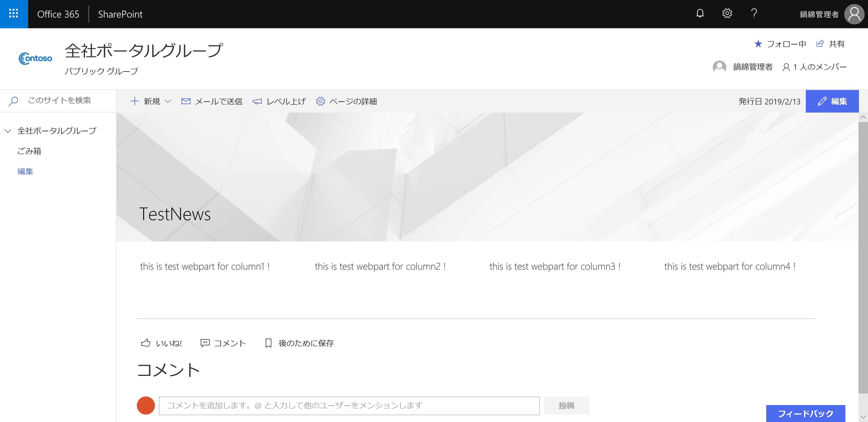Open the ごみ箱 navigation link
868x422 pixels.
[29, 151]
